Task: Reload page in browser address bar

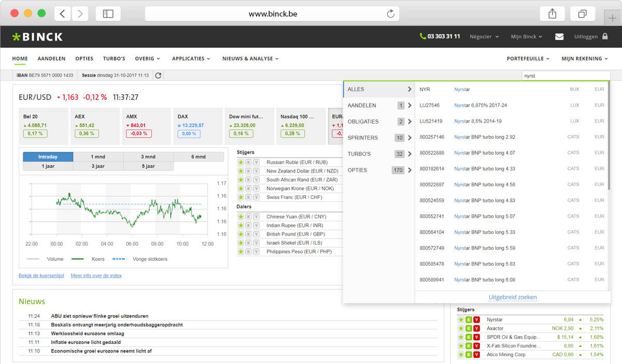Action: coord(390,14)
